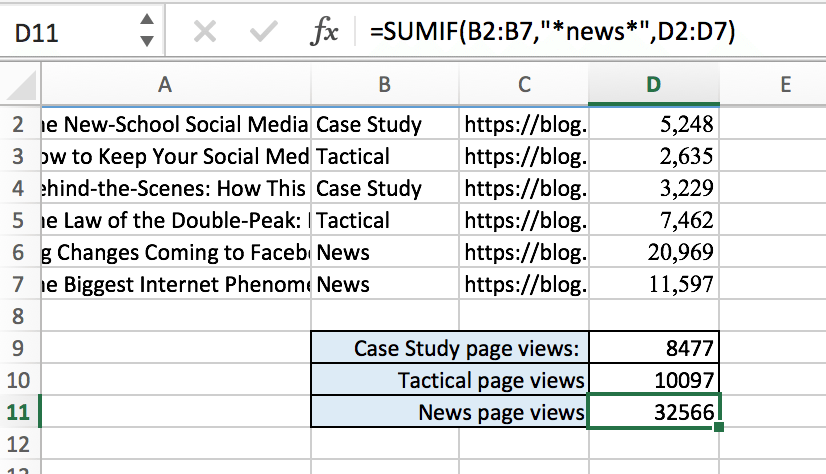Select row 3 header
The image size is (826, 474).
pyautogui.click(x=19, y=156)
